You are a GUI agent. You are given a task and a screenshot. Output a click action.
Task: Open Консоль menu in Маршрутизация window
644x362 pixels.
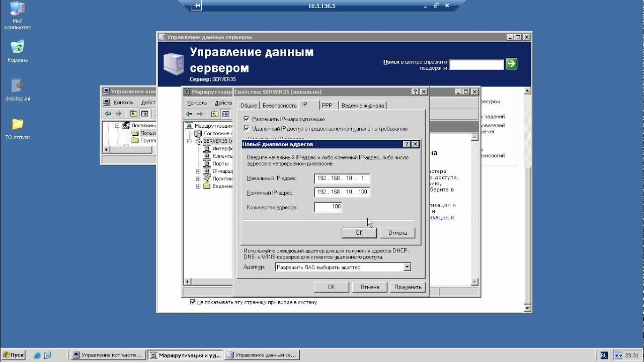point(197,103)
